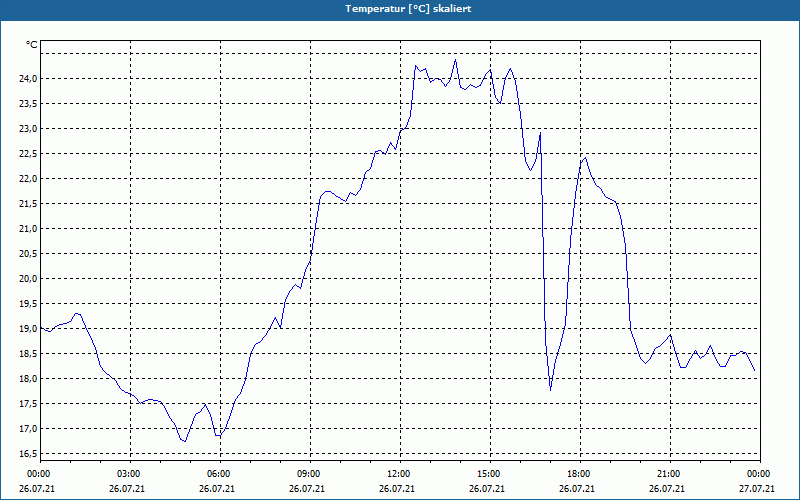This screenshot has height=500, width=800.
Task: Select the 23,5 y-axis label
Action: 29,104
